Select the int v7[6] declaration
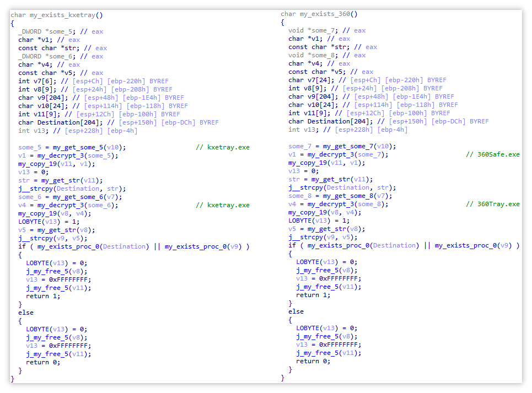Screen dimensions: 532x393 coord(32,81)
